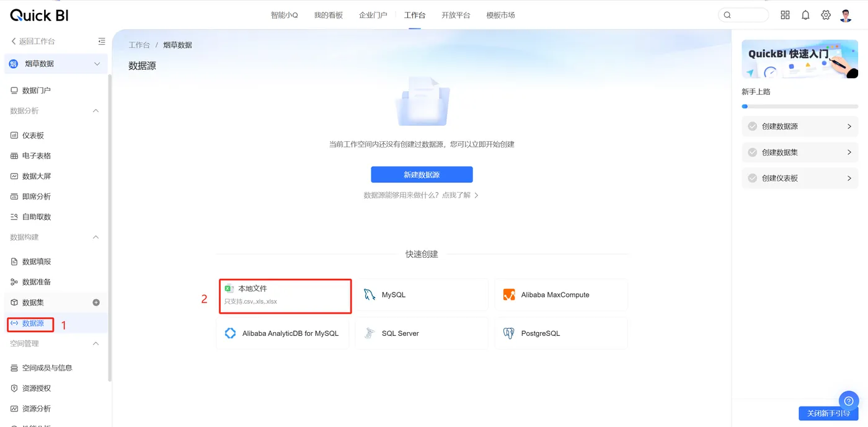Click the 关闭新手引导 button
The image size is (868, 427).
[828, 413]
